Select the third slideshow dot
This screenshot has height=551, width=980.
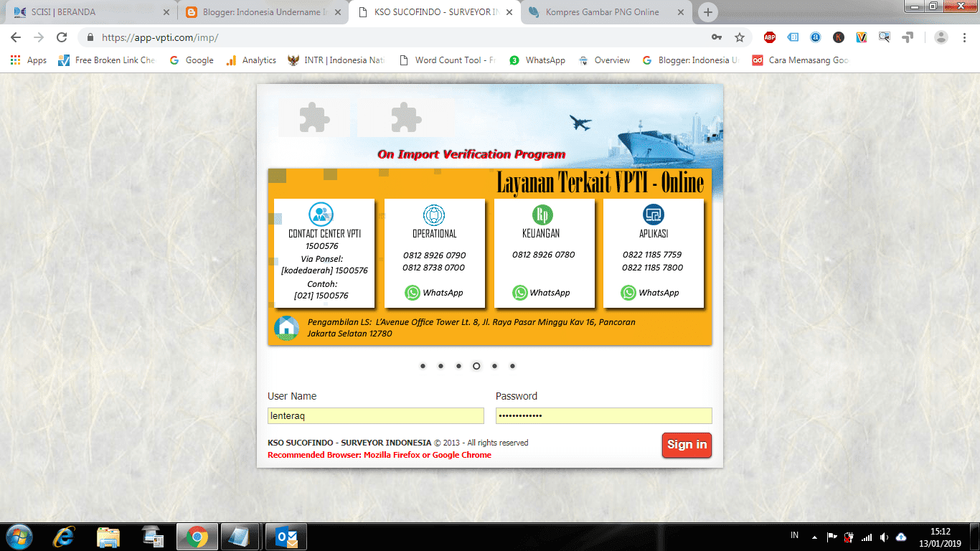click(x=458, y=366)
